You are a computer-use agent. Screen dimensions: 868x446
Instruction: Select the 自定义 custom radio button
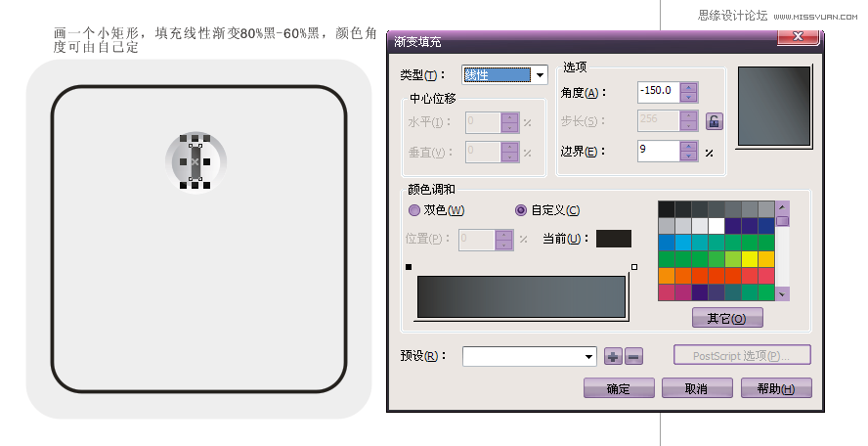[x=521, y=210]
